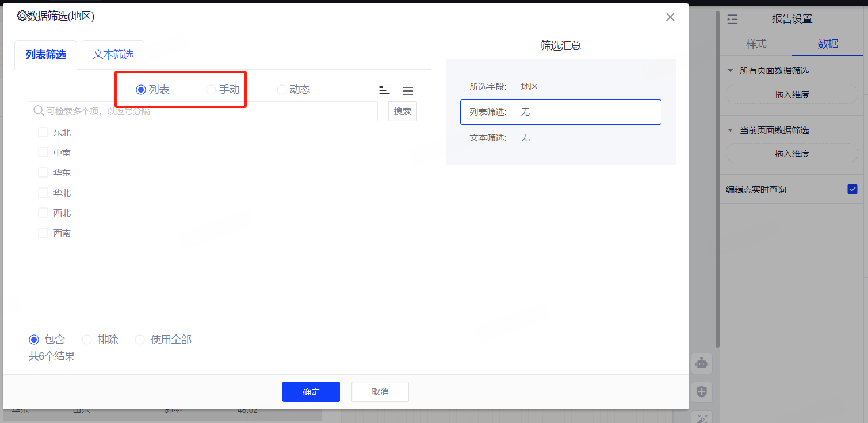
Task: Click the ascending bar sort icon
Action: (x=384, y=91)
